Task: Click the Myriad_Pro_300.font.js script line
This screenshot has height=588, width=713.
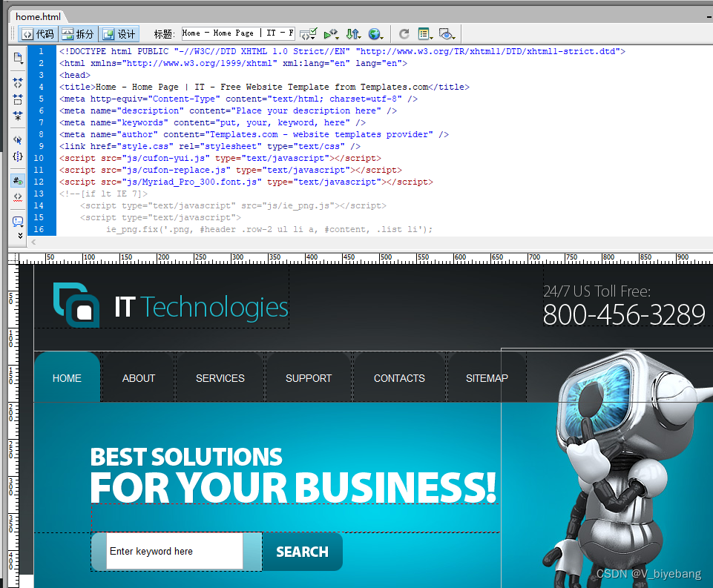Action: [246, 182]
